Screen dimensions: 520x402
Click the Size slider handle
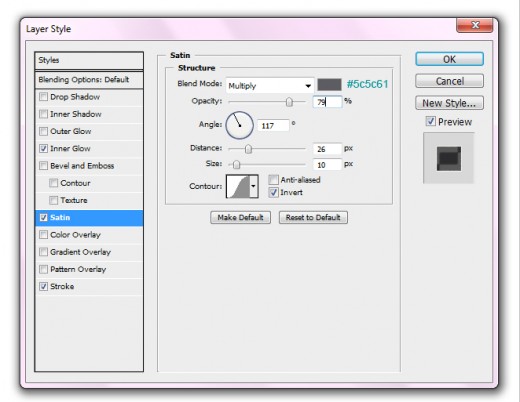coord(236,164)
